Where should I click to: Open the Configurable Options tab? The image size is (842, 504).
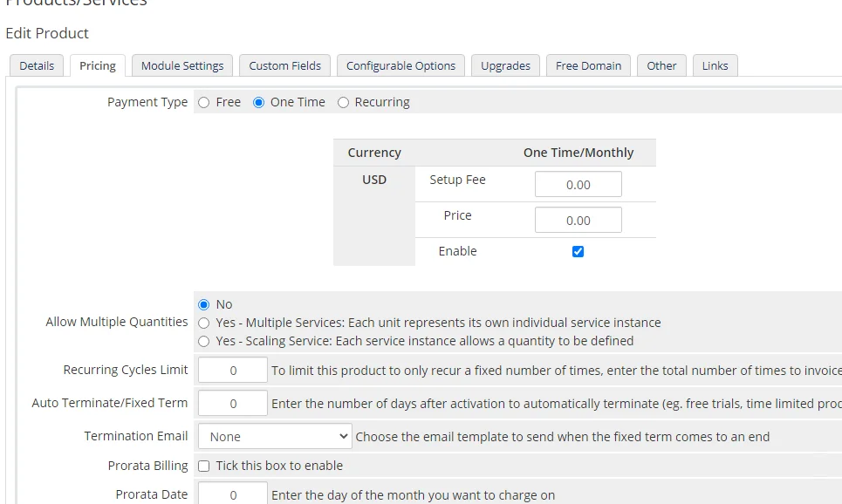click(400, 65)
